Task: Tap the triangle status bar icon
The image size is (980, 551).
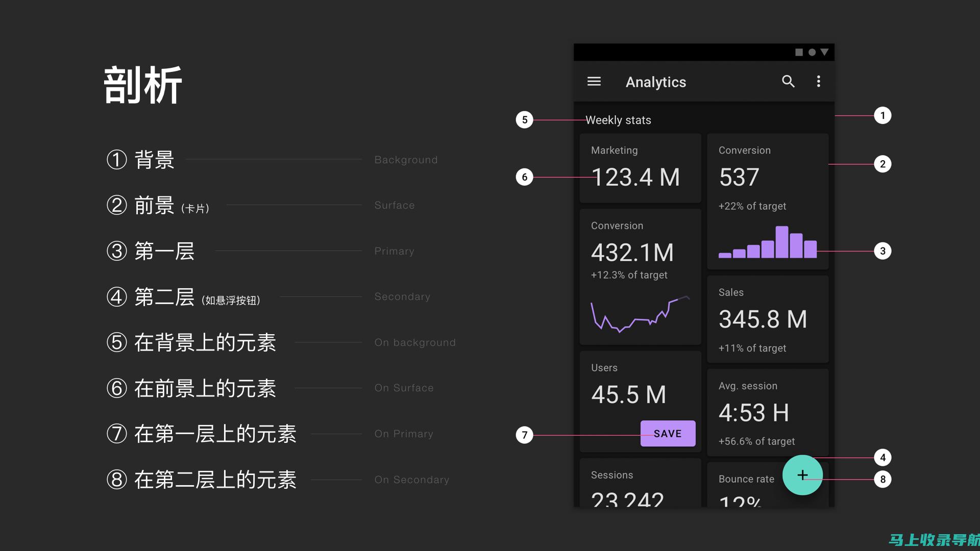Action: click(824, 53)
